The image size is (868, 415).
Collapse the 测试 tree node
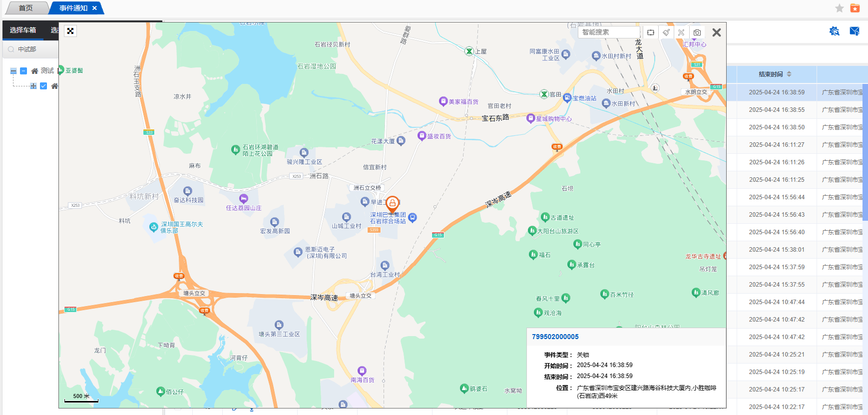click(13, 71)
